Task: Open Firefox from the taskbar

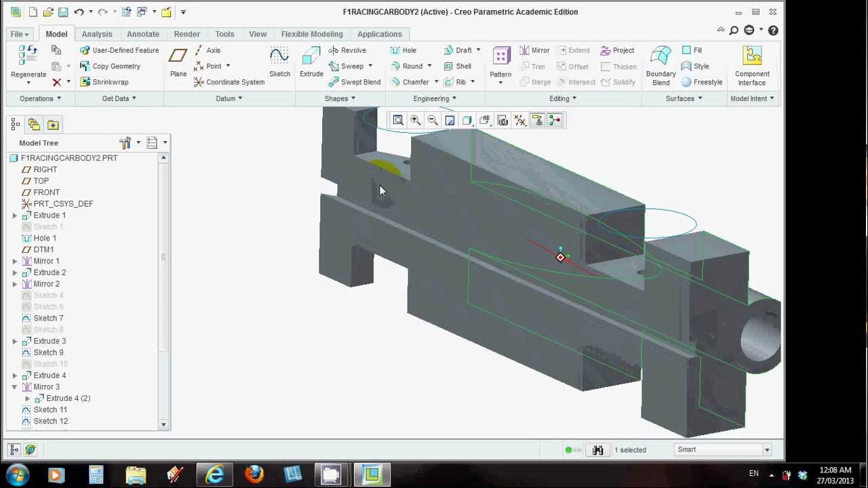Action: [x=254, y=474]
